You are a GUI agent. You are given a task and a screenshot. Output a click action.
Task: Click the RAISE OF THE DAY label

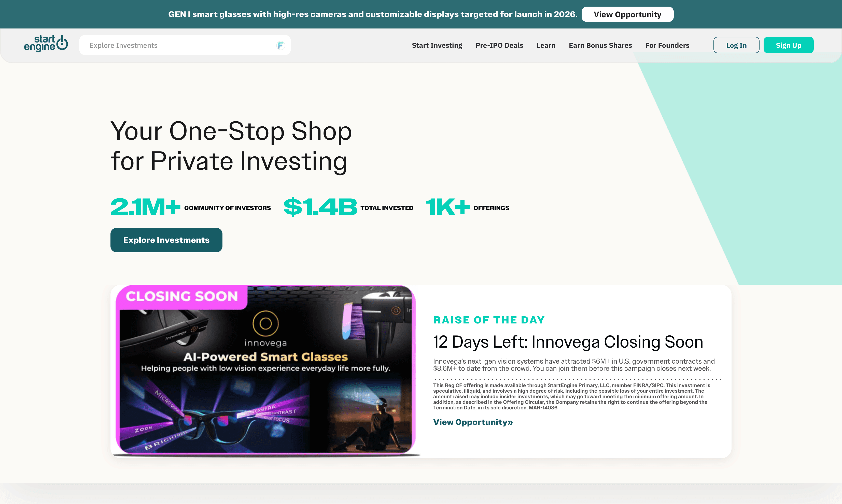coord(489,320)
